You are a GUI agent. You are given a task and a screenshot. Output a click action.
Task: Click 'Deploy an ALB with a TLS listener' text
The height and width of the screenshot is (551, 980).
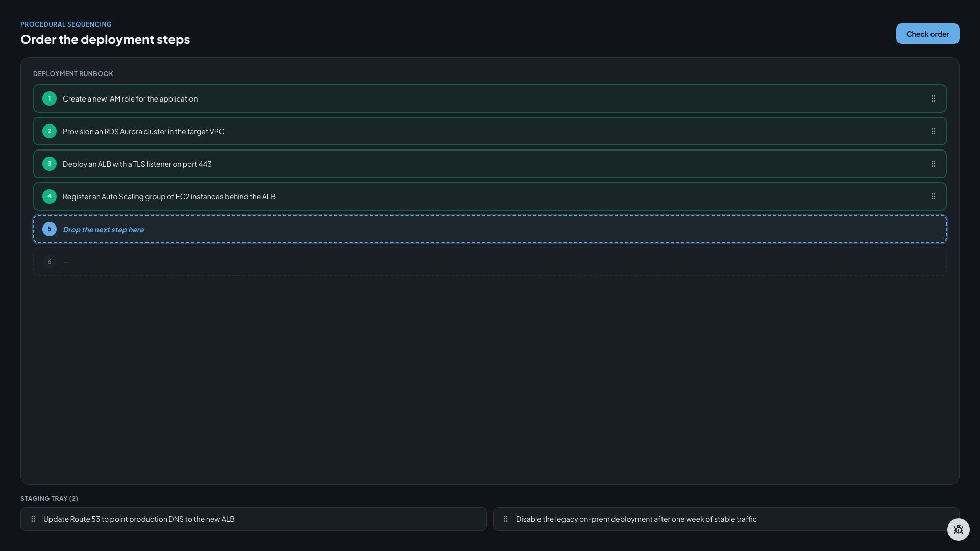[137, 164]
